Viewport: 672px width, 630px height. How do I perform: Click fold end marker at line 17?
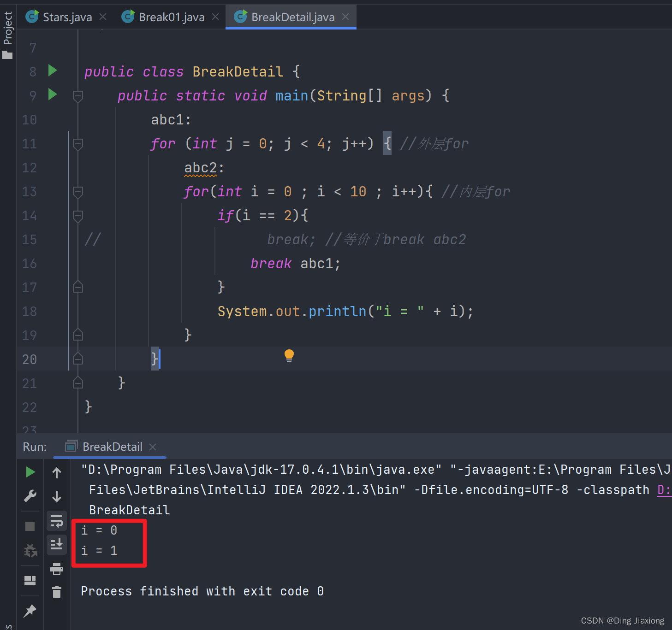(x=78, y=287)
